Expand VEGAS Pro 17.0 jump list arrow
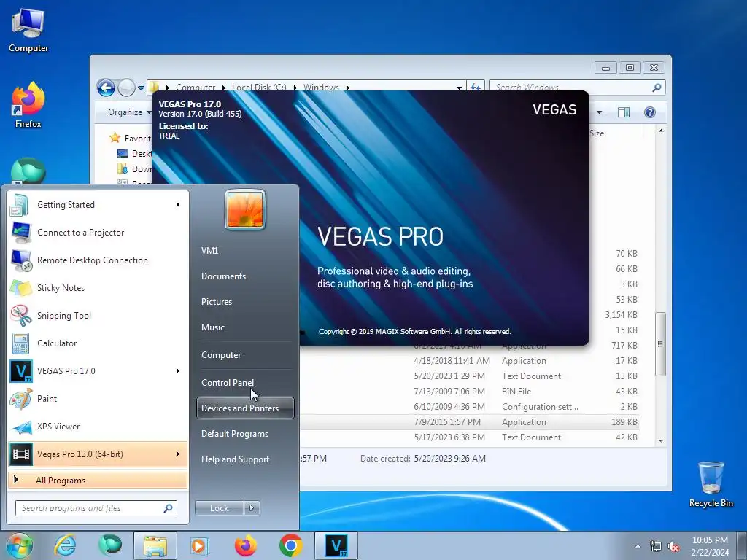 click(x=178, y=371)
